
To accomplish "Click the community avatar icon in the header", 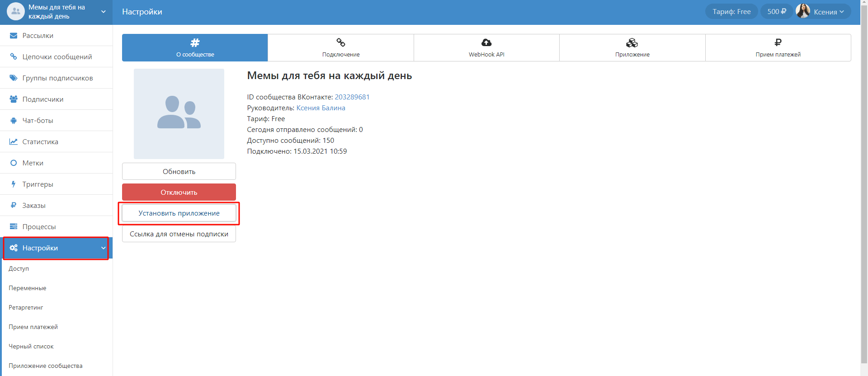I will (x=15, y=12).
